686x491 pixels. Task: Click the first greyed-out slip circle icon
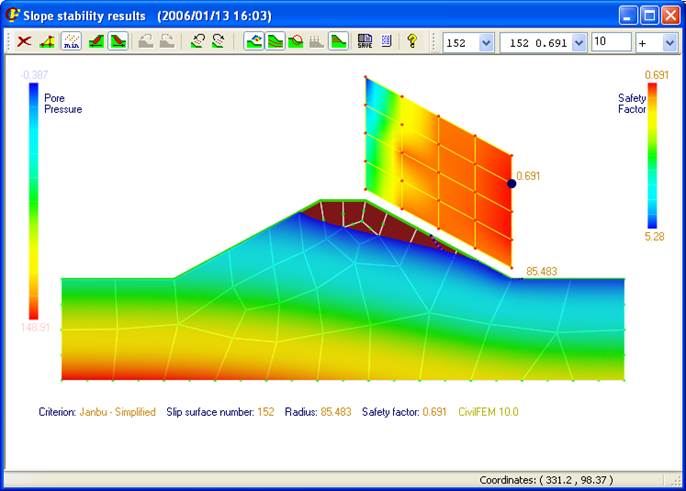[146, 42]
